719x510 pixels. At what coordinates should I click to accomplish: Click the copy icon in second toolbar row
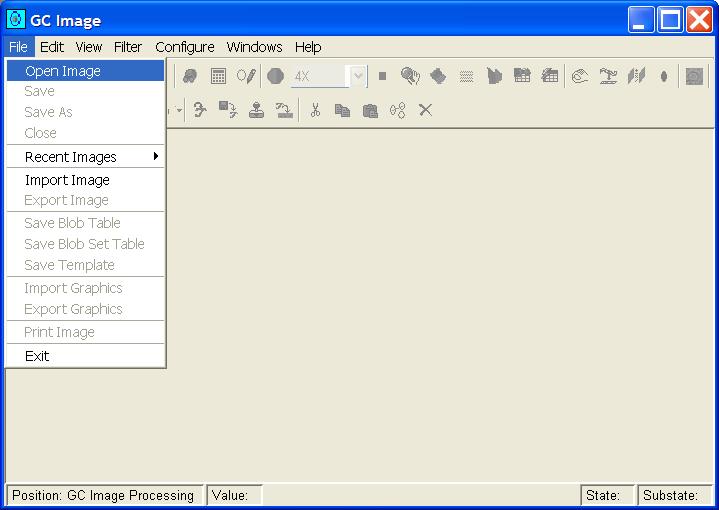tap(342, 110)
